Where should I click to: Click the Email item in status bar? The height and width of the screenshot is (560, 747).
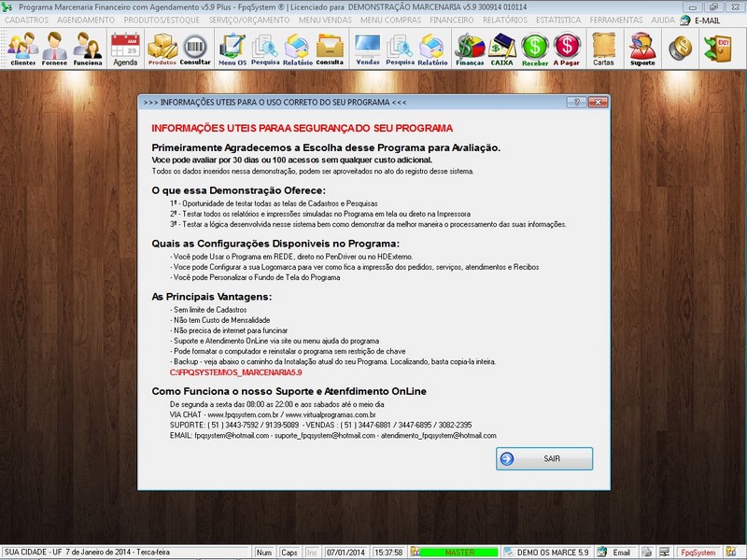[617, 551]
